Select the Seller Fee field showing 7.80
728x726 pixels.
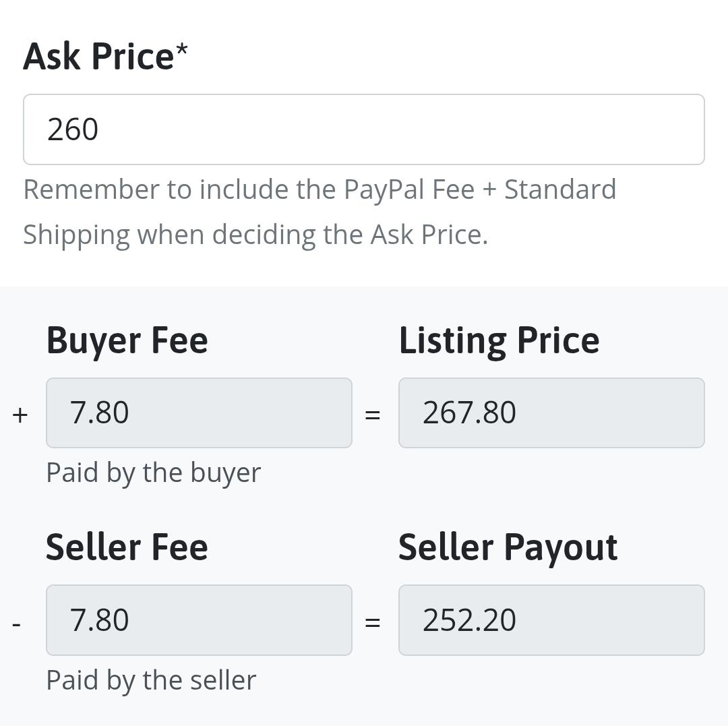pos(199,620)
